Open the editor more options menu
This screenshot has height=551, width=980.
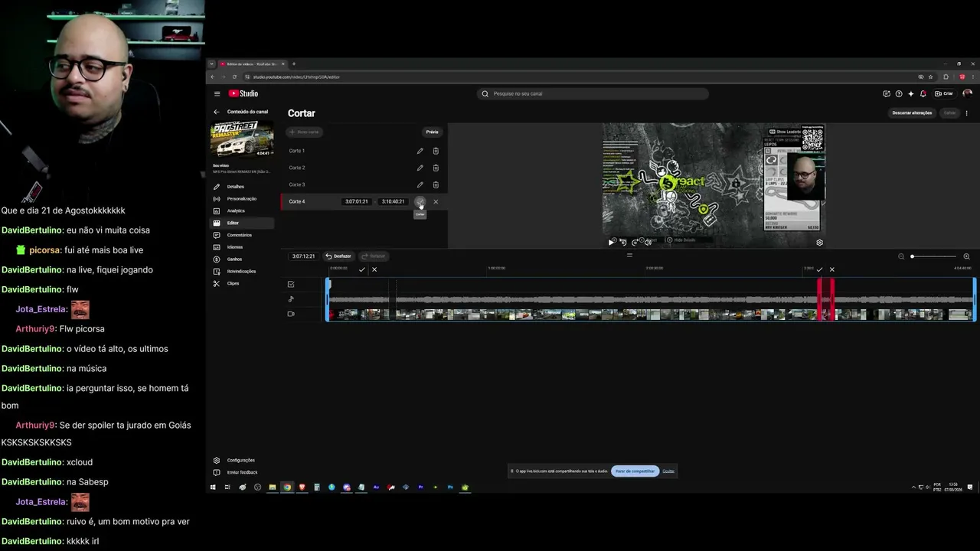tap(966, 112)
